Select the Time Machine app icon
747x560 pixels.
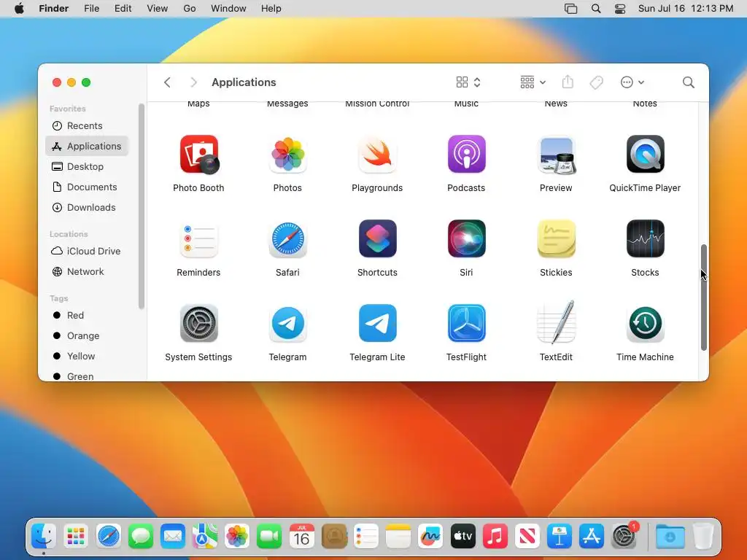pos(645,324)
